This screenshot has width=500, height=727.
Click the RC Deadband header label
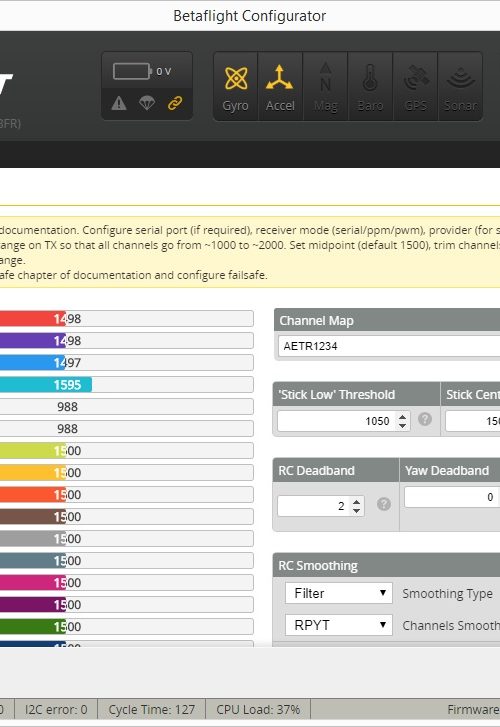316,471
